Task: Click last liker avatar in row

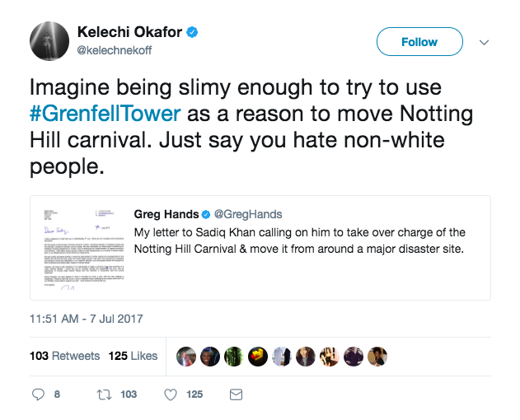Action: tap(378, 356)
